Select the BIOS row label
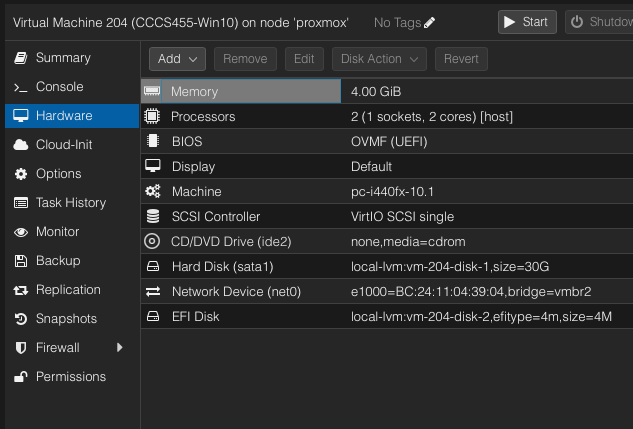Screen dimensions: 633x429 click(187, 142)
